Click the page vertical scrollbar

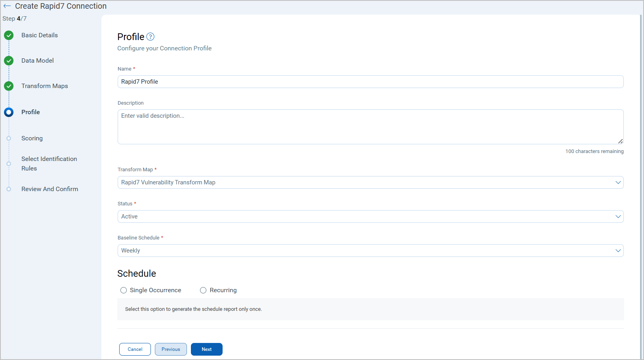[641, 186]
